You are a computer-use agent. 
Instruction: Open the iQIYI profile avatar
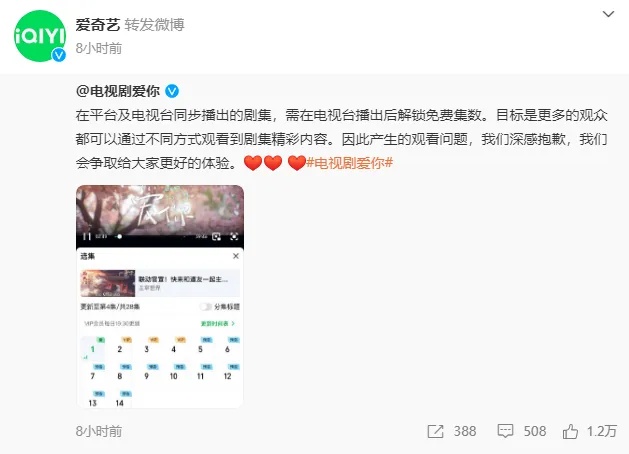tap(40, 36)
